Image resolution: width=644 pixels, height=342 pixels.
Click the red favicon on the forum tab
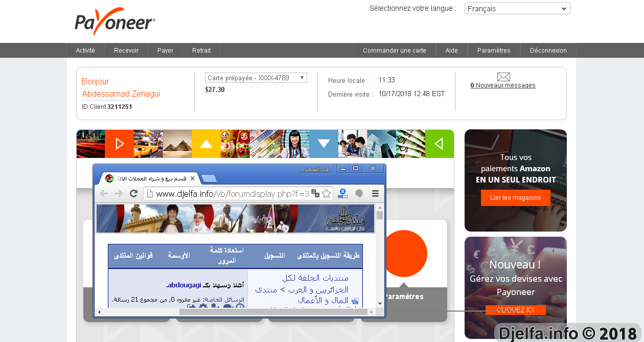click(109, 178)
